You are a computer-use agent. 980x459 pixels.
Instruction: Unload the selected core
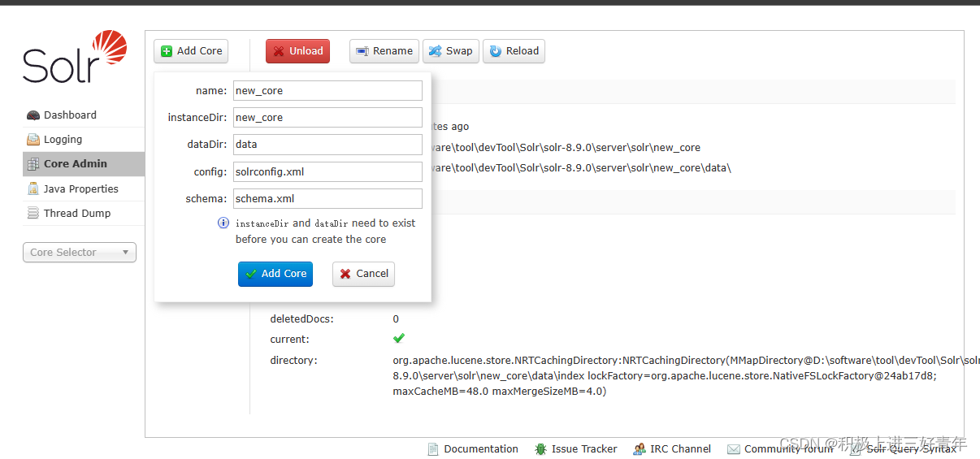(x=297, y=51)
